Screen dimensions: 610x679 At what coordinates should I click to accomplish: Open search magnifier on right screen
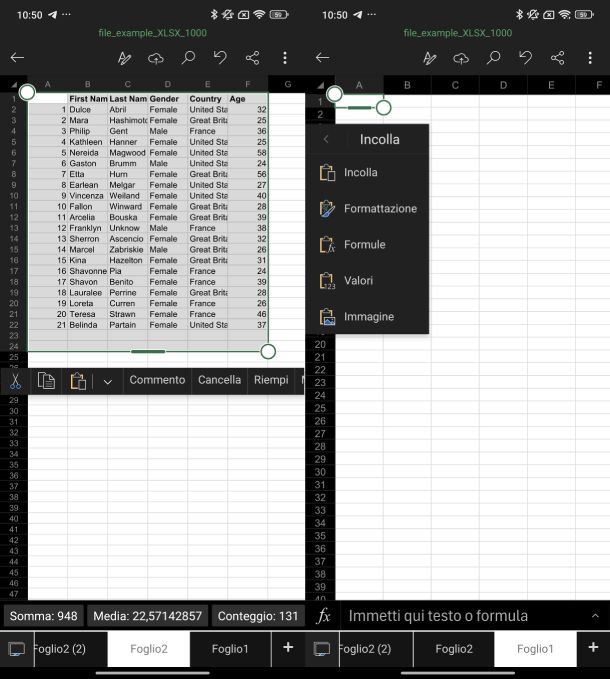click(493, 58)
